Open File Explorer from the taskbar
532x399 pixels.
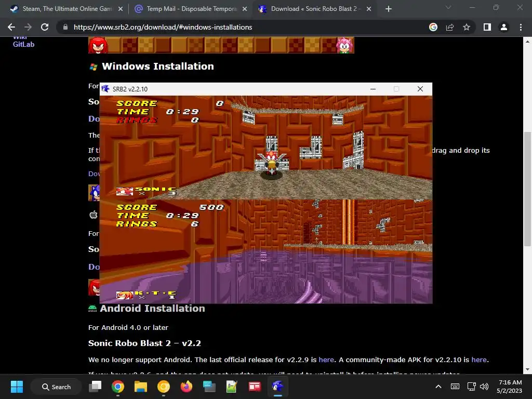click(140, 387)
